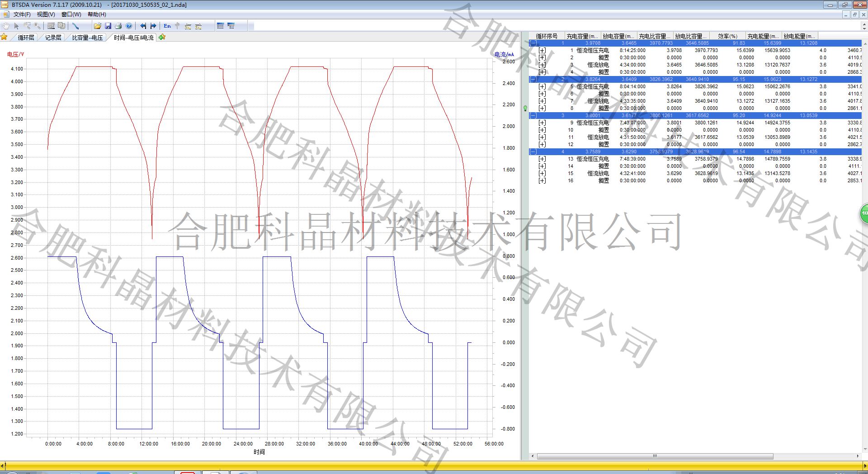Collapse cycle 4 row in the data tree
The image size is (868, 474).
click(x=533, y=152)
